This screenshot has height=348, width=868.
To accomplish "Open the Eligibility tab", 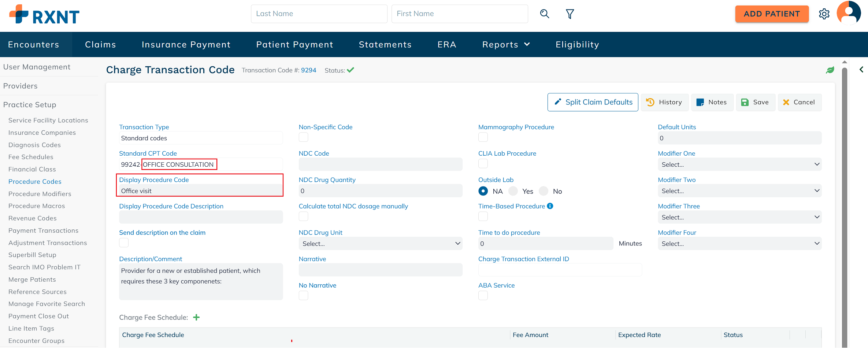I will (x=577, y=44).
